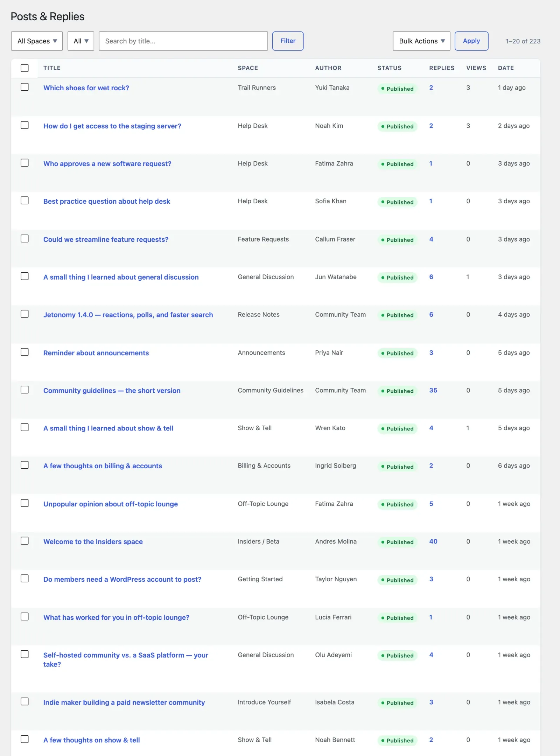The image size is (560, 756).
Task: Open the All Spaces dropdown
Action: [x=37, y=41]
